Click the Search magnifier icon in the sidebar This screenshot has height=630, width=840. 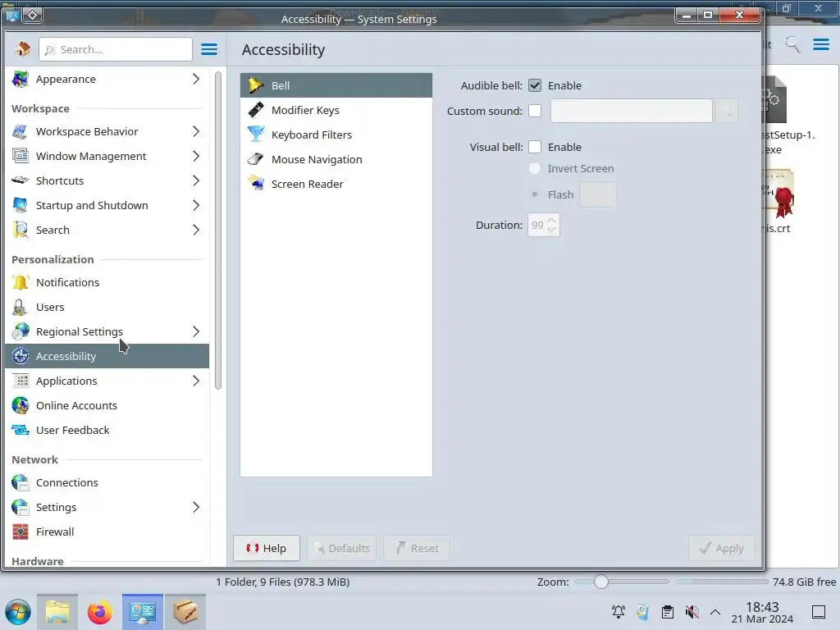(x=21, y=230)
